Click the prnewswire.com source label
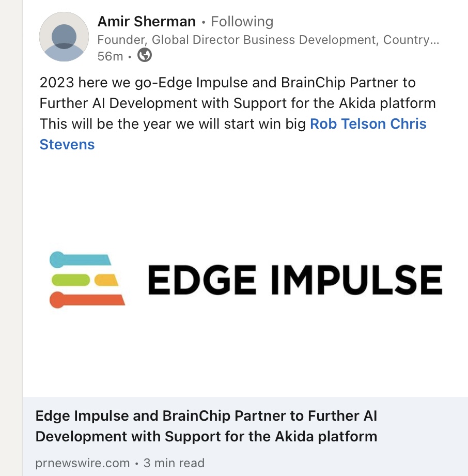The width and height of the screenshot is (468, 476). (83, 463)
